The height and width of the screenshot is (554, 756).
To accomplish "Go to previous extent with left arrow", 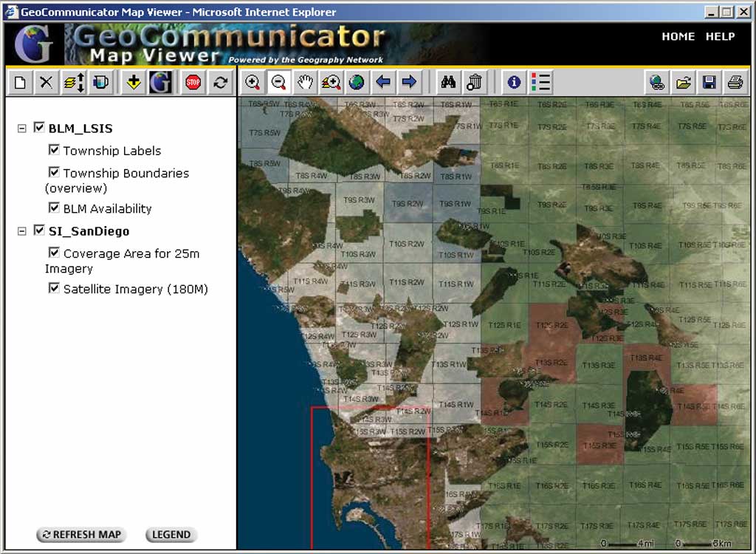I will click(x=383, y=83).
